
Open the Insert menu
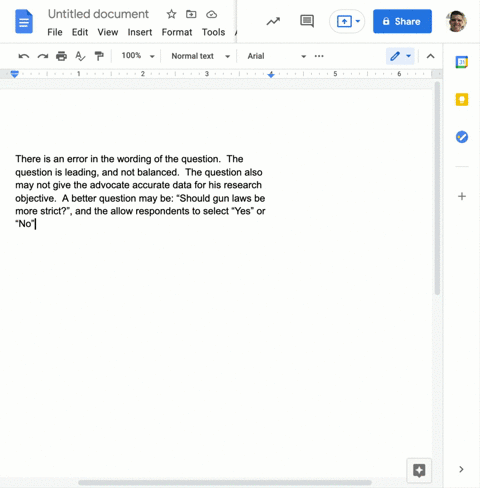[x=140, y=32]
